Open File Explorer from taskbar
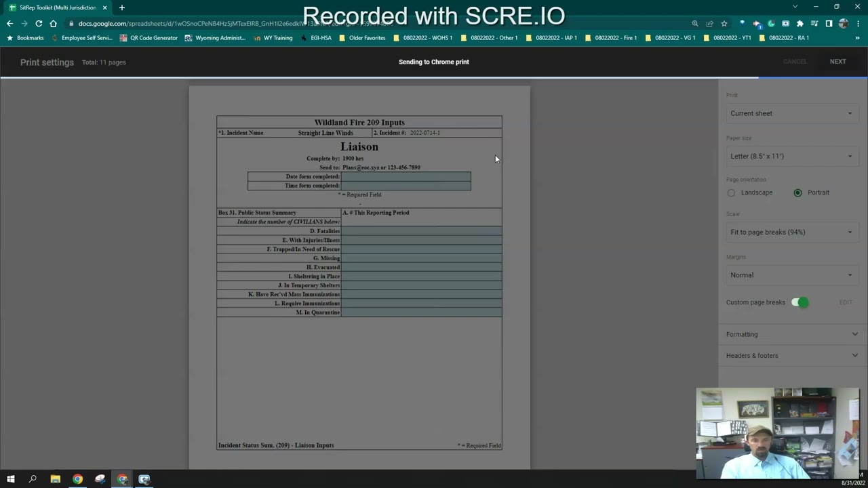This screenshot has width=868, height=488. [x=56, y=479]
